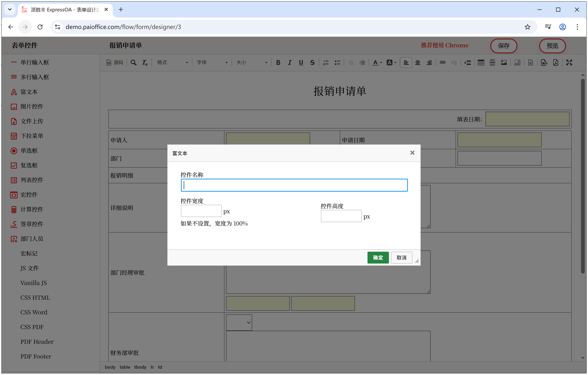Click the green 确定 button
This screenshot has width=588, height=375.
[x=378, y=258]
